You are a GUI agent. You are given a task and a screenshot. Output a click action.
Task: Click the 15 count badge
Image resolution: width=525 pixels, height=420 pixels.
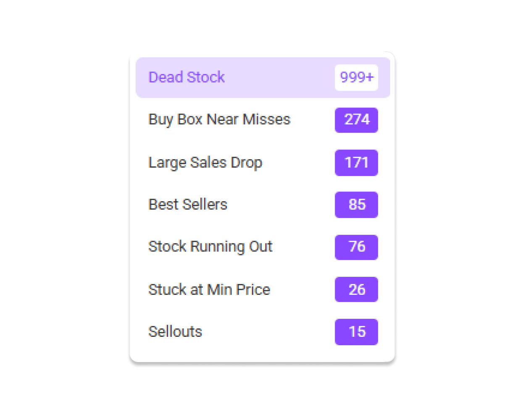(356, 332)
